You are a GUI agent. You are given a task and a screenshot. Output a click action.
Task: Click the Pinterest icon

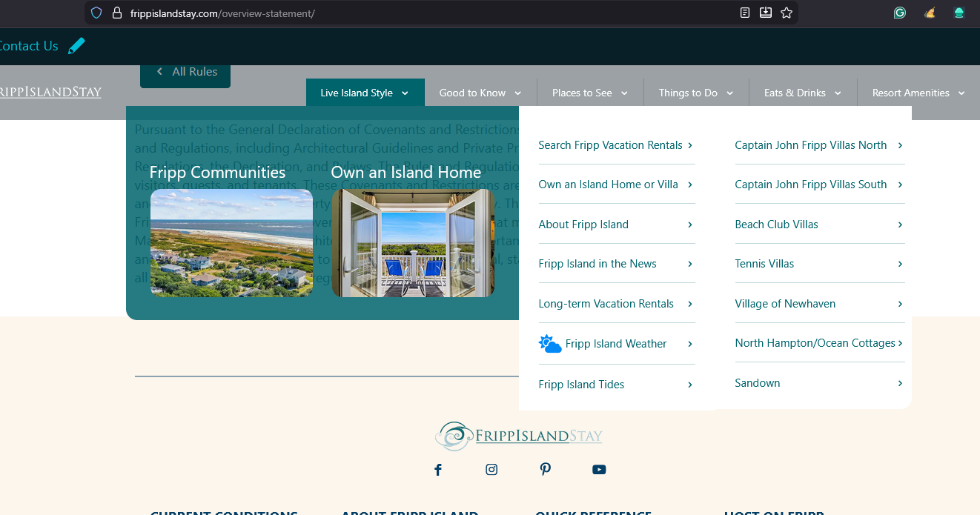(546, 469)
